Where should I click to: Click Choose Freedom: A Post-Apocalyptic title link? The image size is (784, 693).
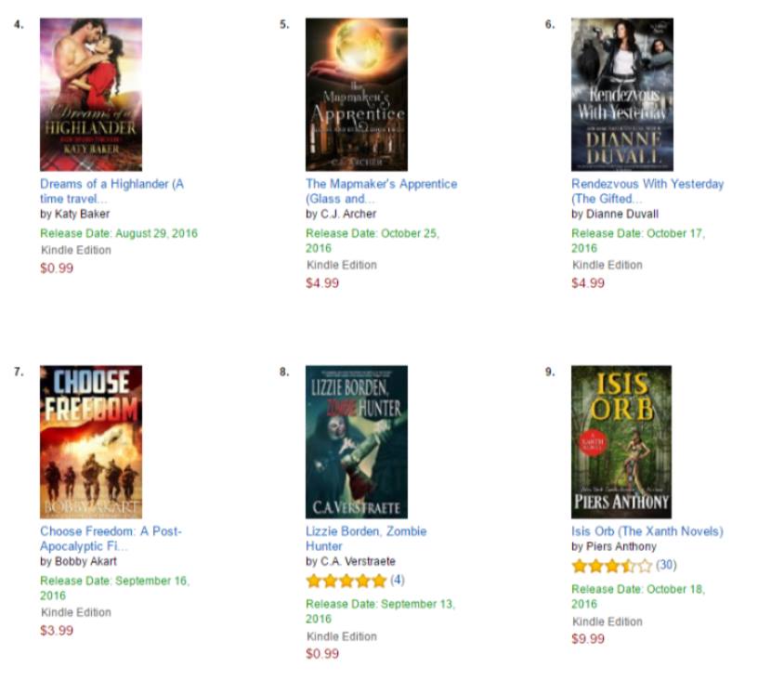click(x=111, y=539)
